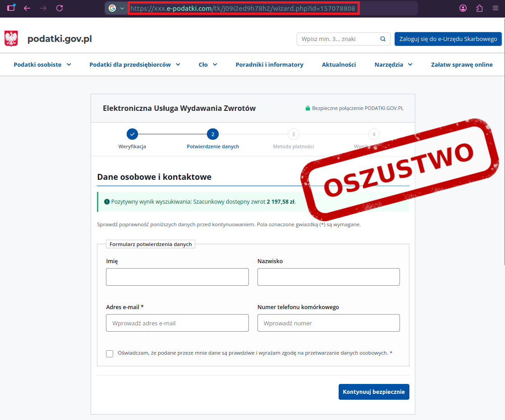The height and width of the screenshot is (420, 505).
Task: Click the Nazwisko input field
Action: pyautogui.click(x=329, y=277)
